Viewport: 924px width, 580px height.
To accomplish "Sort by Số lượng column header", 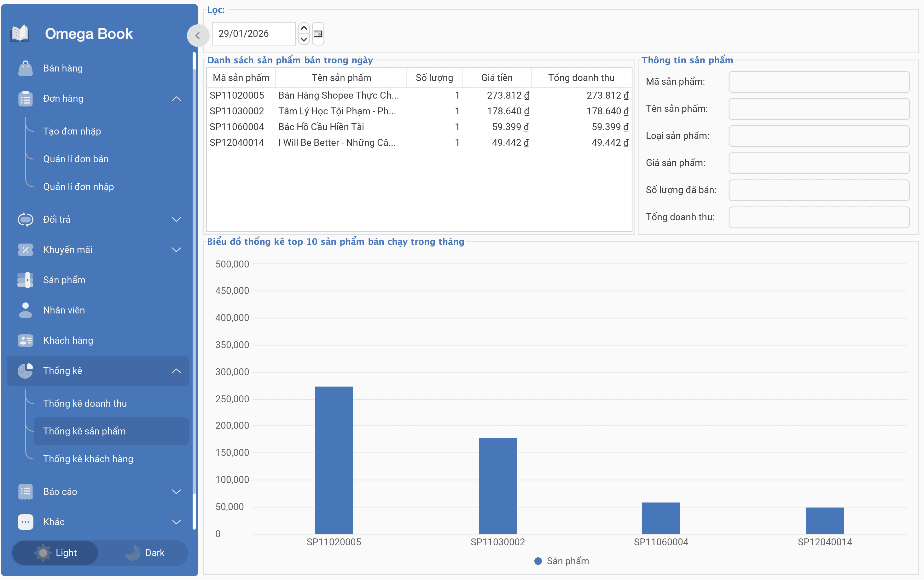I will (434, 78).
